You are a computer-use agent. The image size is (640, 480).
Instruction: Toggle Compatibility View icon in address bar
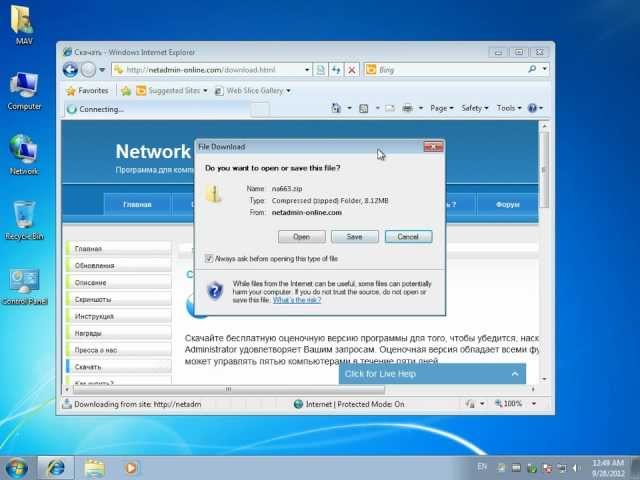tap(320, 70)
